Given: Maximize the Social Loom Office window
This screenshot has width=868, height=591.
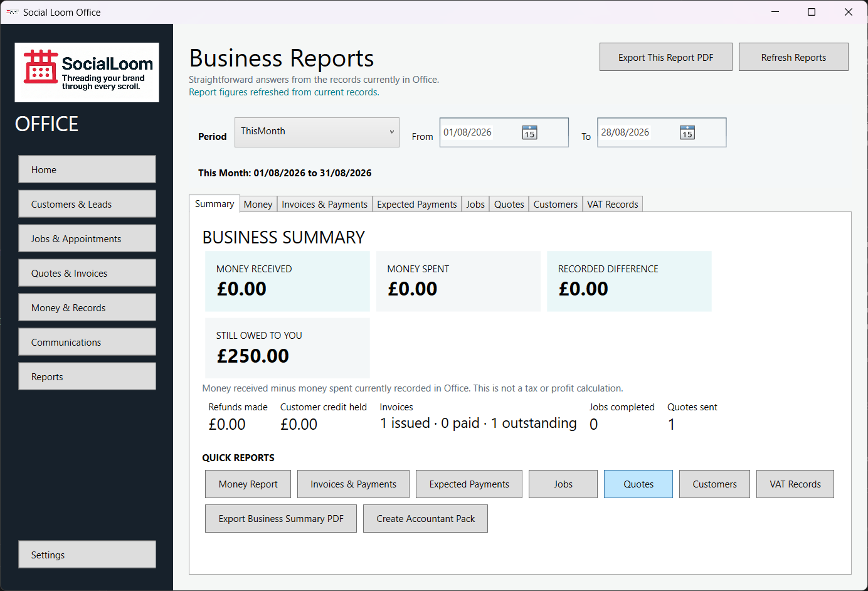Looking at the screenshot, I should point(812,12).
